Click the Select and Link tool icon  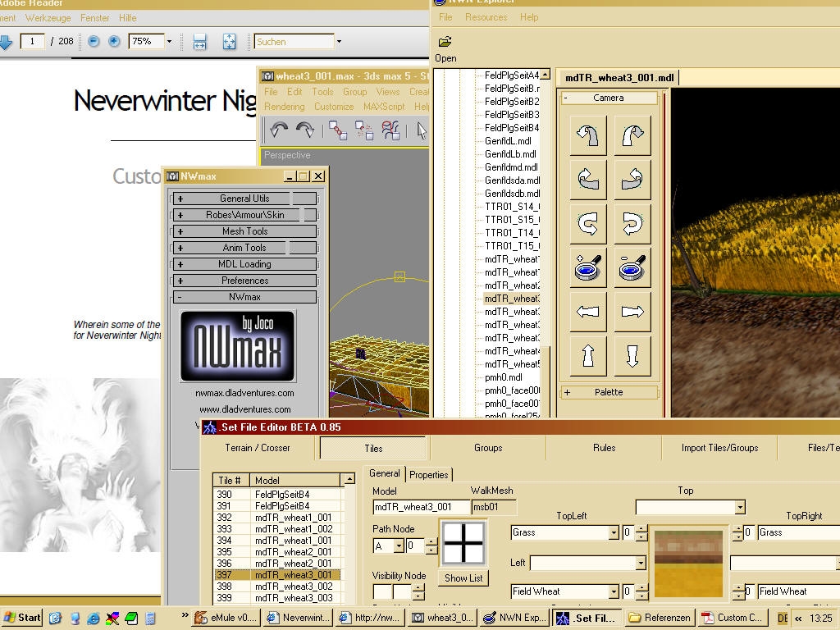(x=337, y=130)
